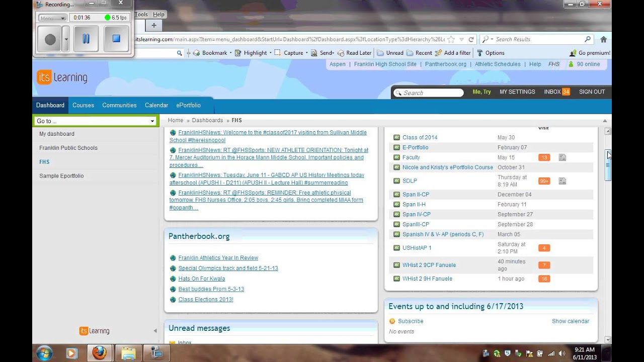Image resolution: width=644 pixels, height=362 pixels.
Task: Select My dashboard in the sidebar
Action: (57, 134)
